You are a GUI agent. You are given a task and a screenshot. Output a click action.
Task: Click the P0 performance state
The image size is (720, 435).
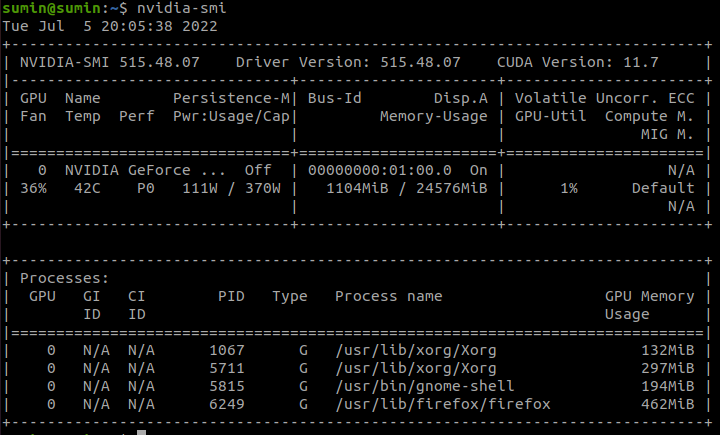146,188
